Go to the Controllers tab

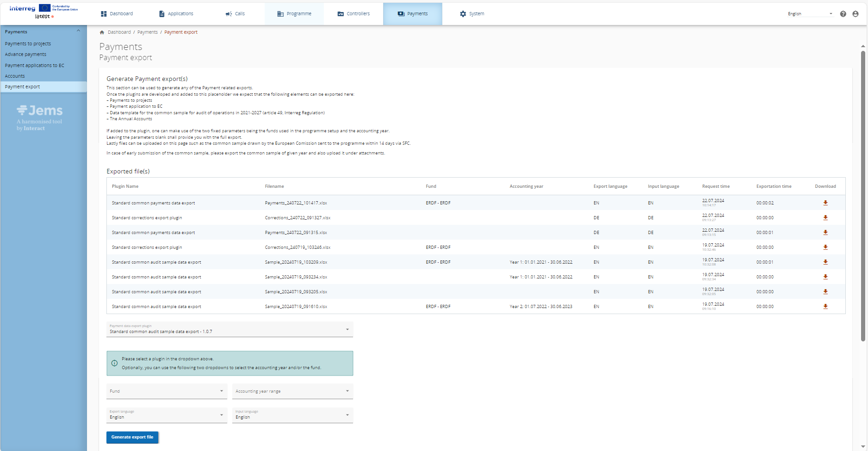(x=353, y=14)
